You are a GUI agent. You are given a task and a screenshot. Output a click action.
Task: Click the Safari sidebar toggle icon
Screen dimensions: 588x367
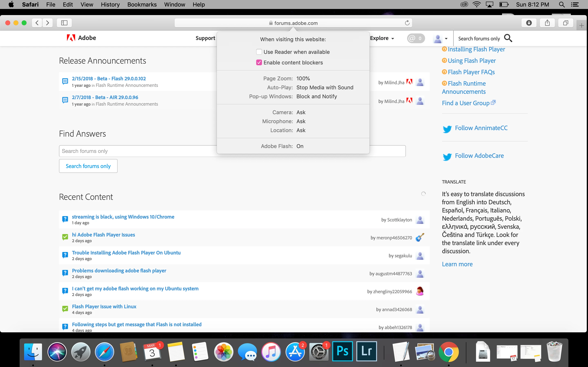click(x=64, y=23)
